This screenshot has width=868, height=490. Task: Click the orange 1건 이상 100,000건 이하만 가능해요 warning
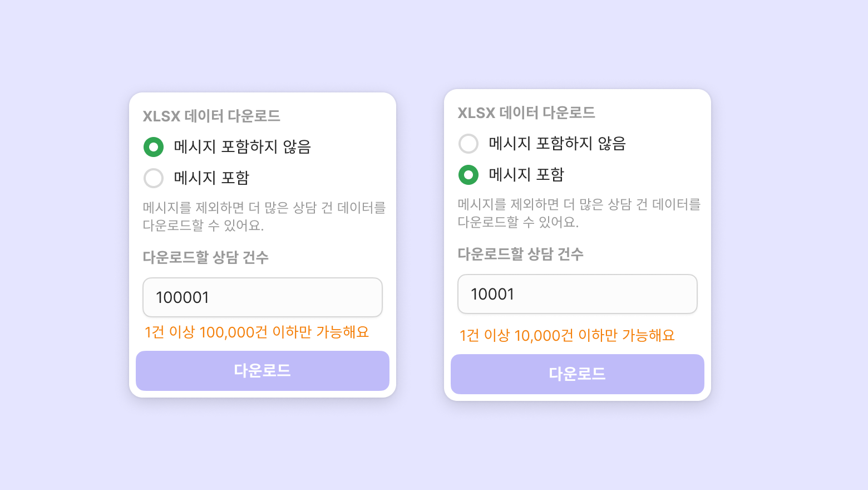tap(257, 332)
